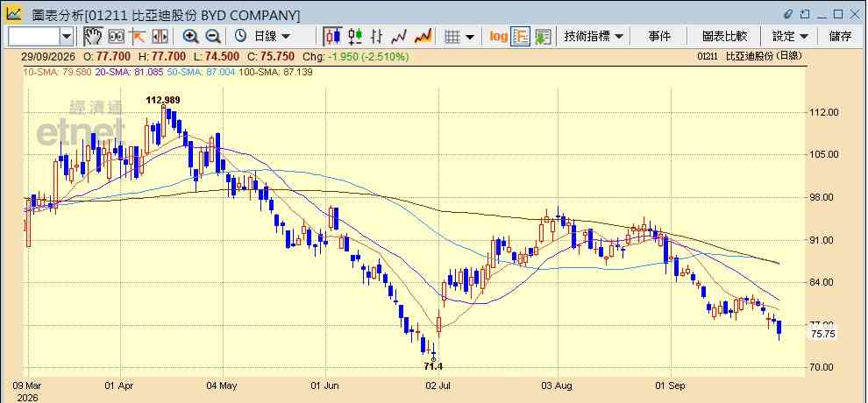Click the 100-SMA legend label
The image size is (868, 403).
tap(275, 72)
